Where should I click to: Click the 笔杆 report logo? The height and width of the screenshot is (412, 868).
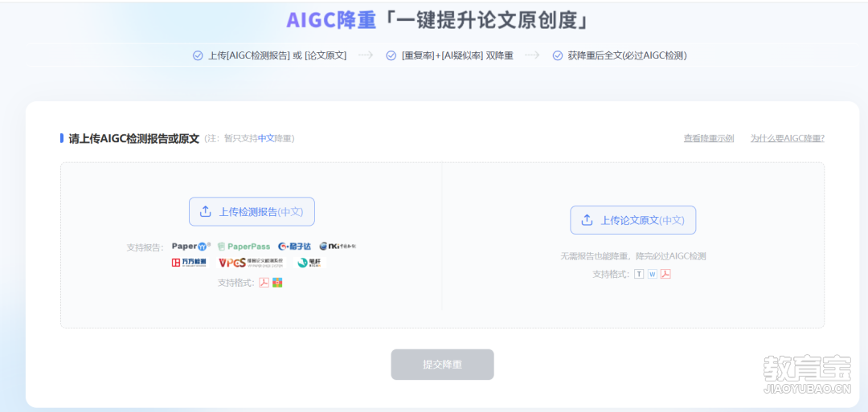309,263
